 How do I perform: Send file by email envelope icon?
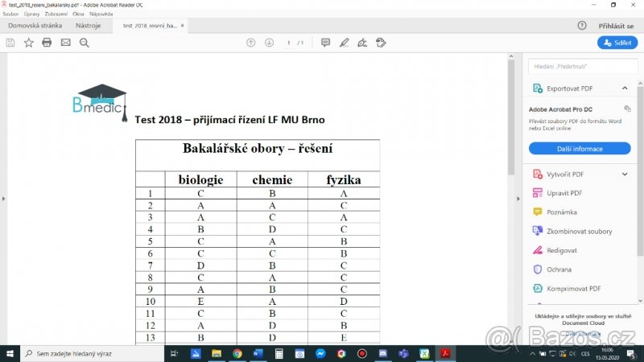tap(66, 43)
